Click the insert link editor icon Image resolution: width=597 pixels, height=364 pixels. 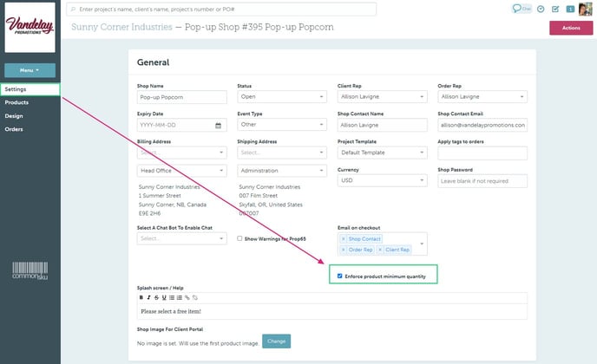tap(186, 297)
